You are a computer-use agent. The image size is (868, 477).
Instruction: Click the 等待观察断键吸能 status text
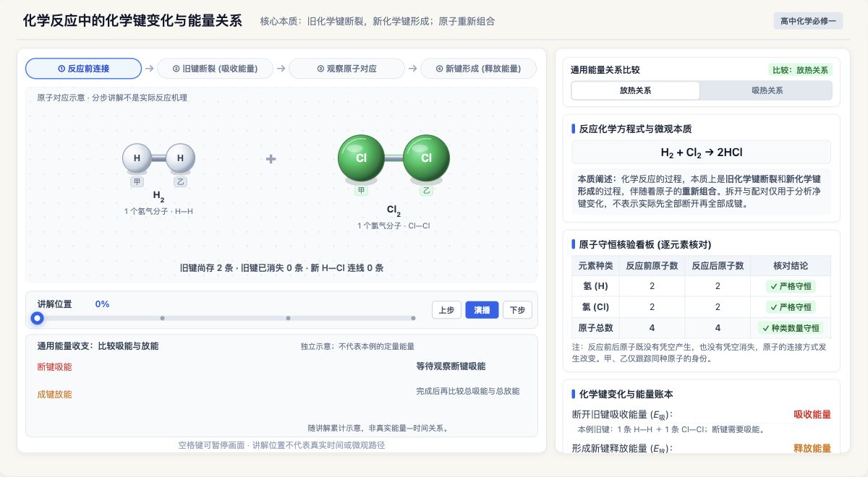tap(451, 367)
